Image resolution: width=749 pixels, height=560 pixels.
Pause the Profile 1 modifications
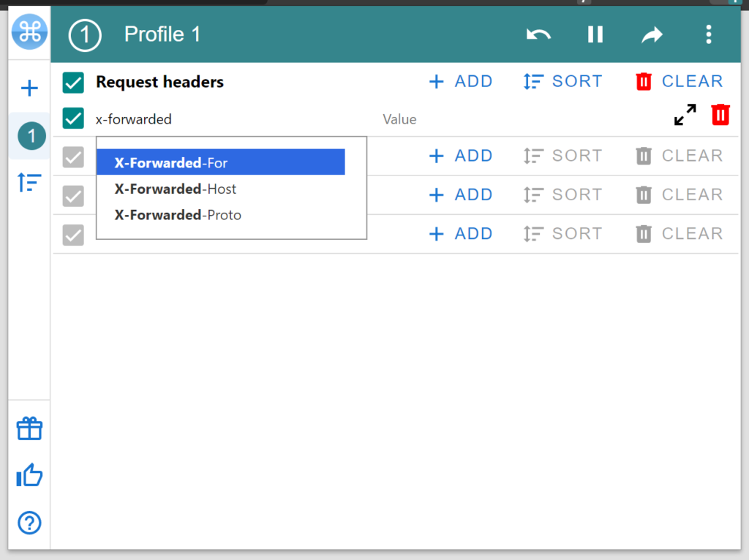[x=595, y=34]
